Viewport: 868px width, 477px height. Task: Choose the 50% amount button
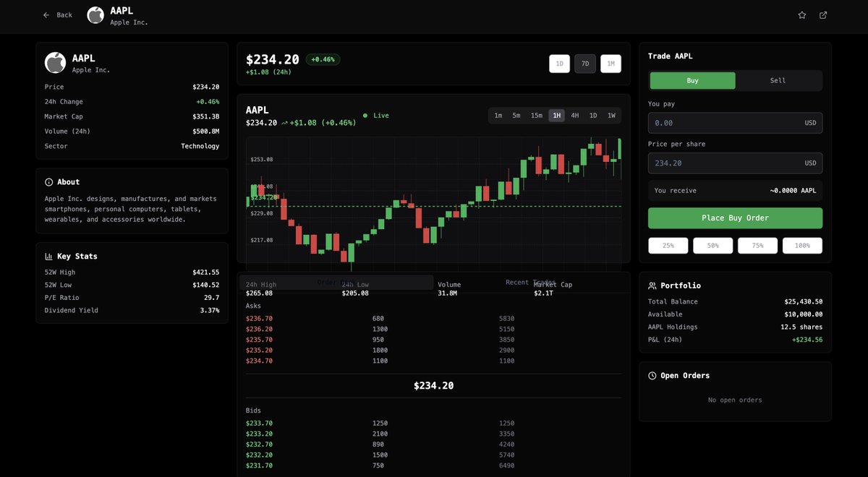(713, 246)
